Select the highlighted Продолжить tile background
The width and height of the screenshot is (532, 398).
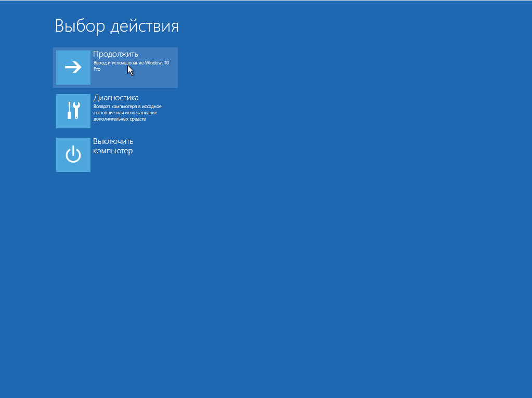(115, 68)
